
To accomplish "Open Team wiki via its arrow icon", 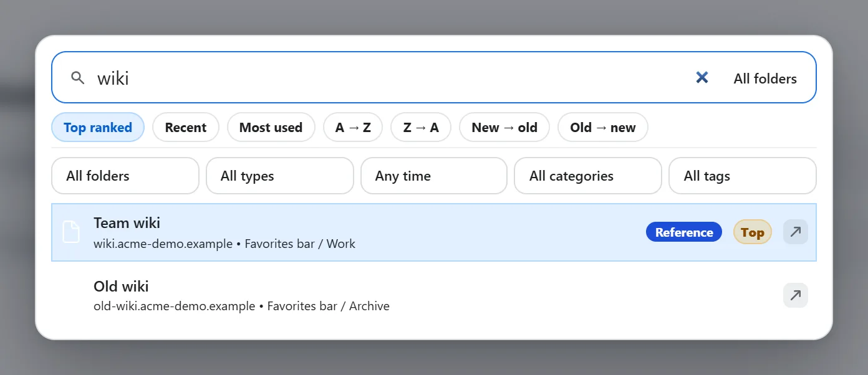I will coord(796,232).
